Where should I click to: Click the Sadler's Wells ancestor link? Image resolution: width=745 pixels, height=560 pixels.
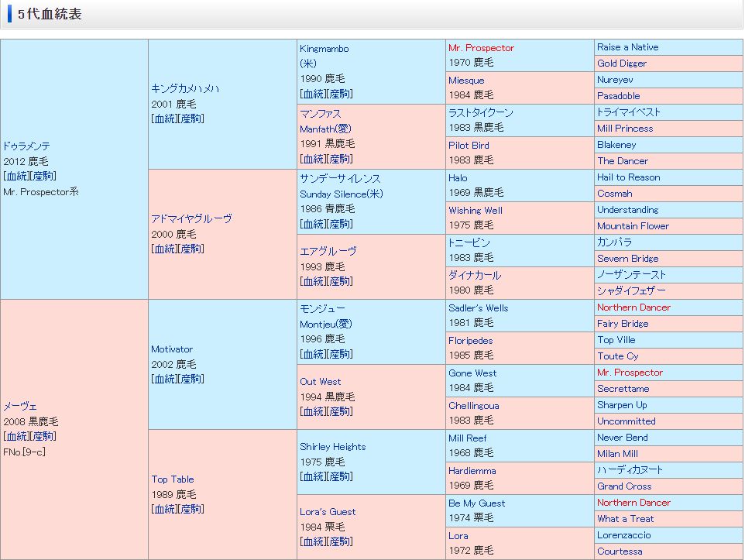pos(478,308)
